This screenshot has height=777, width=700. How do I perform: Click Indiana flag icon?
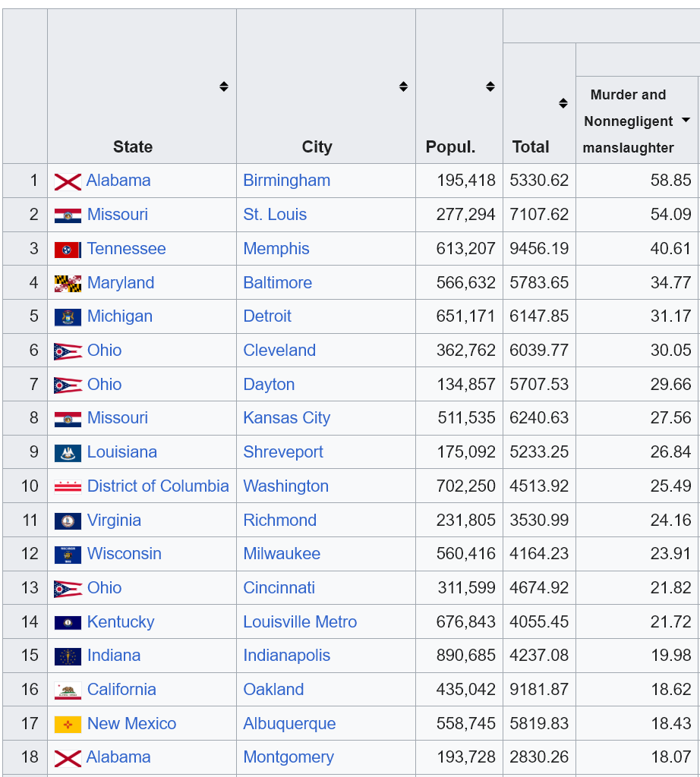tap(68, 656)
